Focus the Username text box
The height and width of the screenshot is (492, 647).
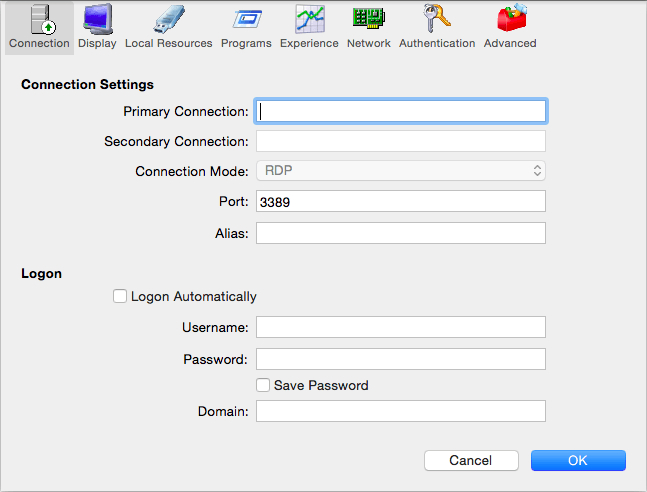pyautogui.click(x=401, y=327)
